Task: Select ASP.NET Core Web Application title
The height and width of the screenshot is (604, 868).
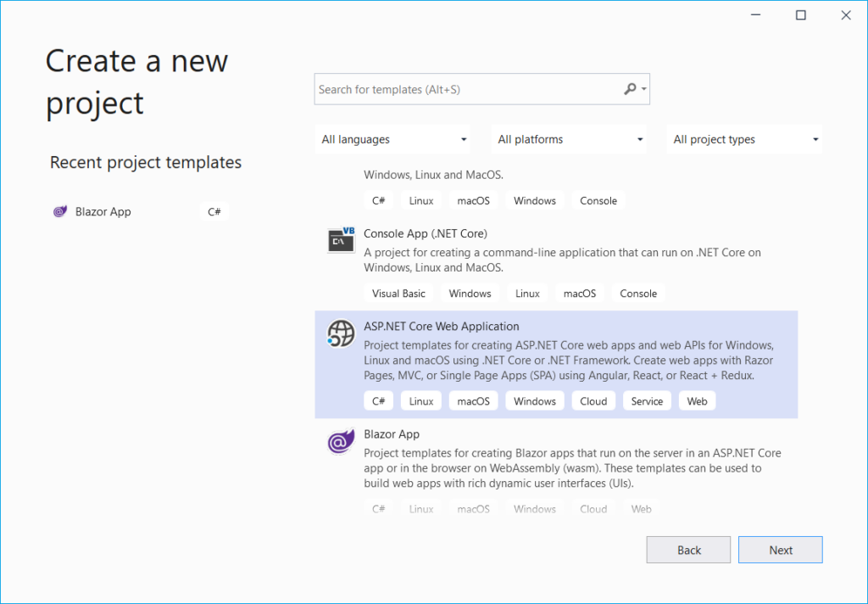Action: click(441, 327)
